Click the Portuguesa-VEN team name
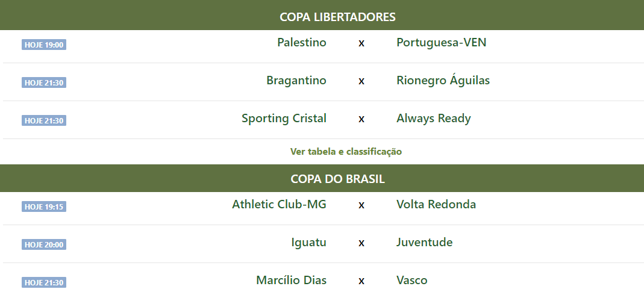 (x=441, y=43)
